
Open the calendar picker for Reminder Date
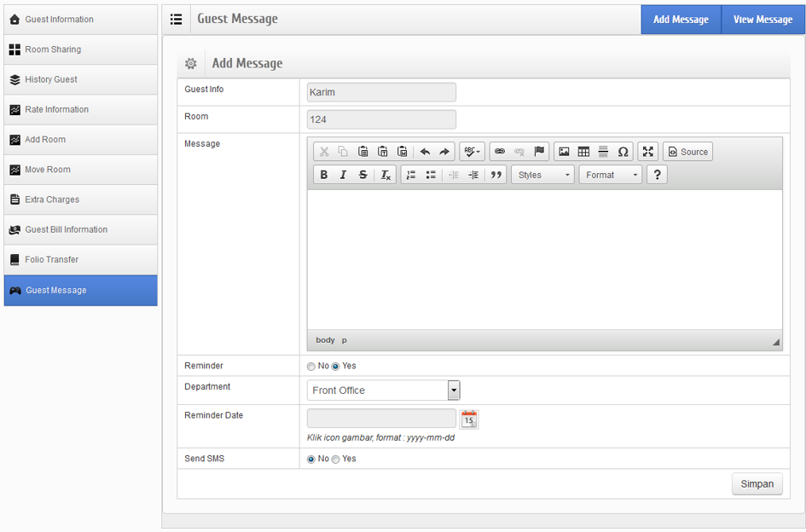pyautogui.click(x=469, y=419)
